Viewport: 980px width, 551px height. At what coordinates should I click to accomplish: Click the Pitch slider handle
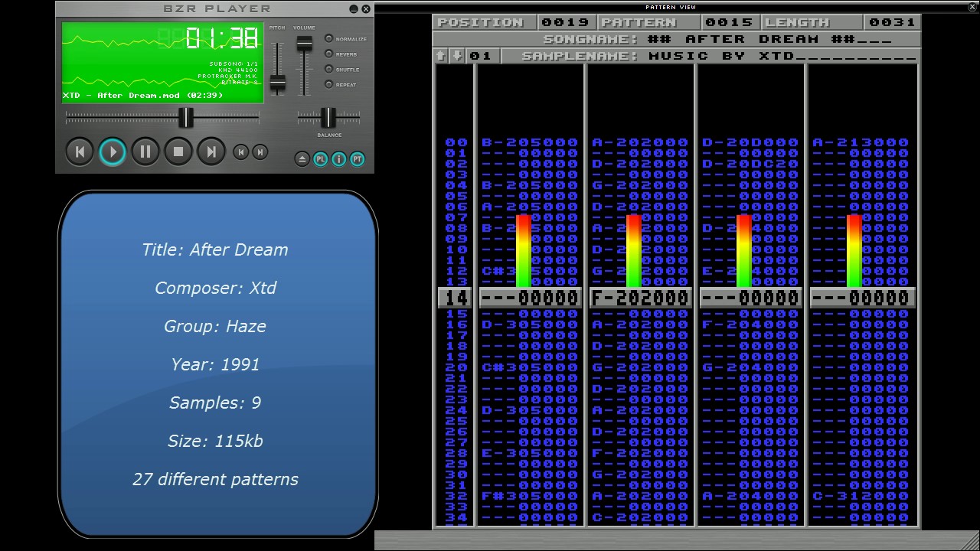(278, 83)
